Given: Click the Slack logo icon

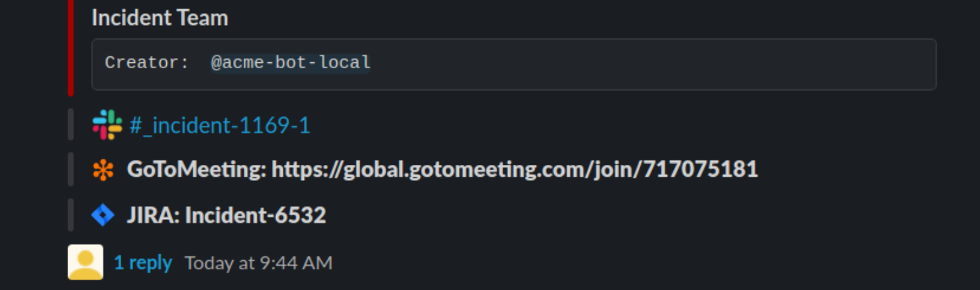Looking at the screenshot, I should (x=107, y=124).
